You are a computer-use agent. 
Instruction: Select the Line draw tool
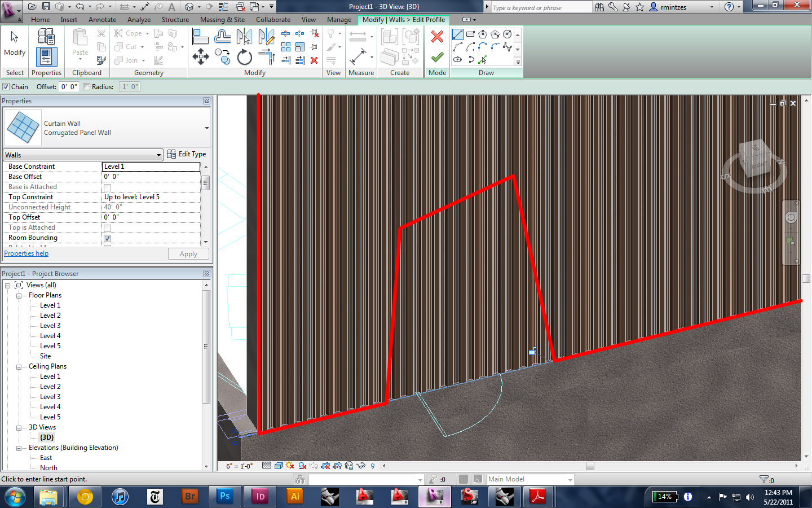[x=458, y=34]
